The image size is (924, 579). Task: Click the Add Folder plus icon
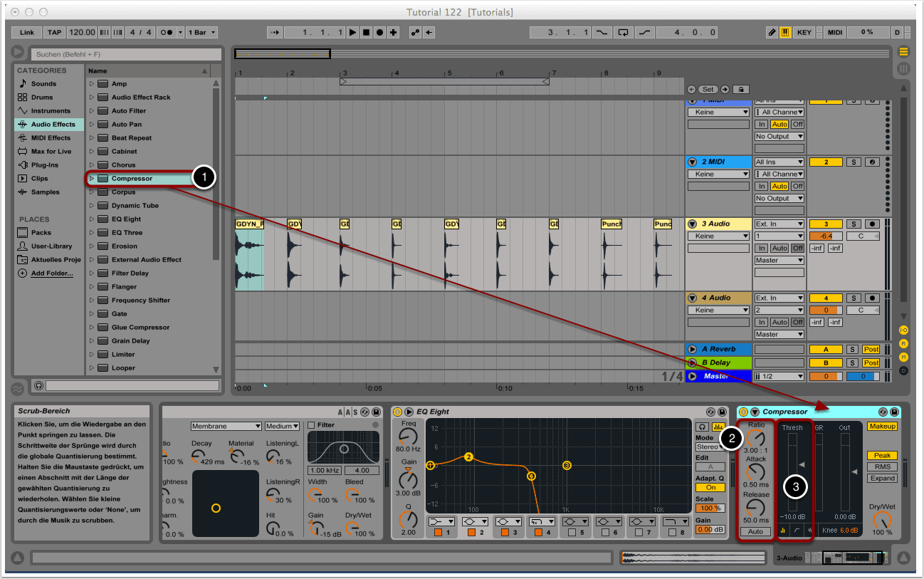pos(22,273)
